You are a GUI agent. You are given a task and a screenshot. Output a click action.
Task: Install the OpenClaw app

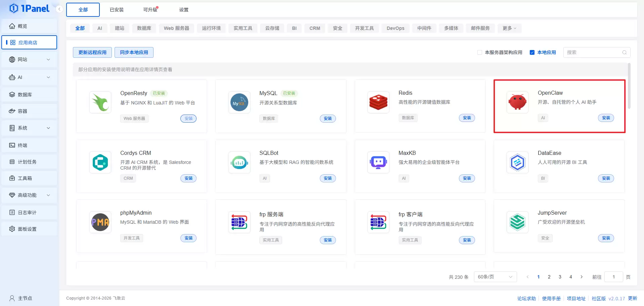click(606, 118)
